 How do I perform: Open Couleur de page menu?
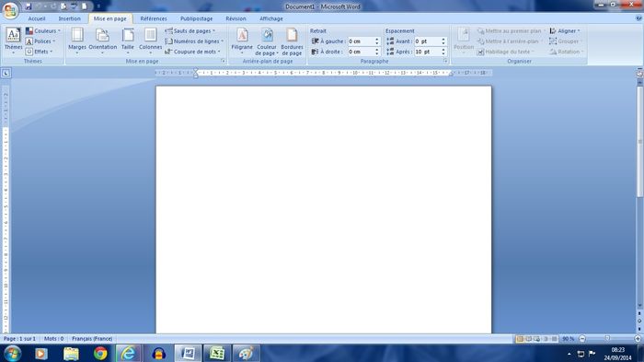point(267,41)
